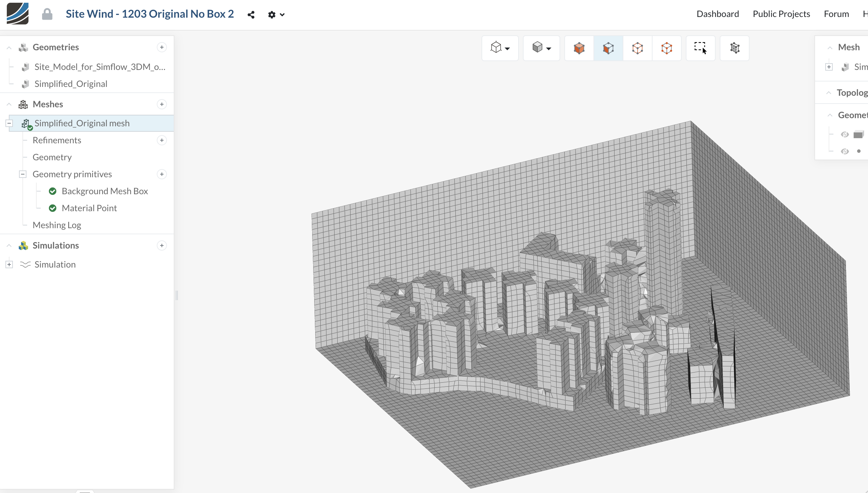Open the Dashboard page
Viewport: 868px width, 493px height.
pyautogui.click(x=717, y=14)
